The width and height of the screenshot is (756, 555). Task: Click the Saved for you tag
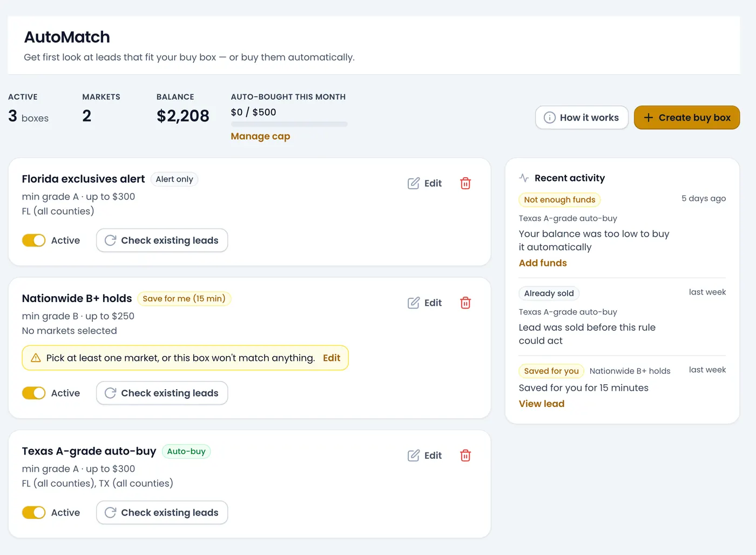(551, 371)
